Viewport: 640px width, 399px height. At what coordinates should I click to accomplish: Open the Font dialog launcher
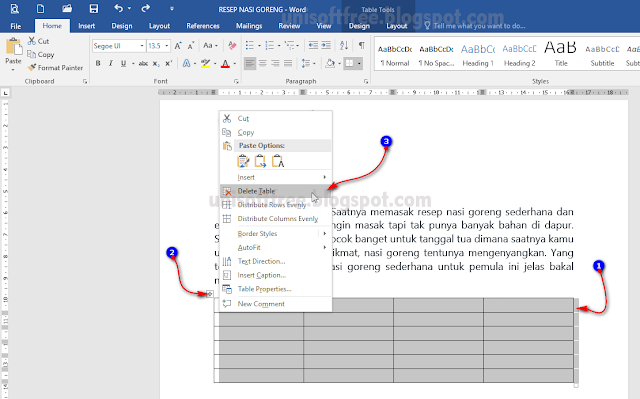(x=236, y=81)
